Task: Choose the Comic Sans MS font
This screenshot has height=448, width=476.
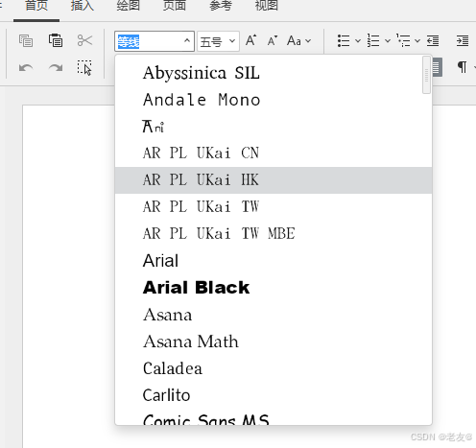Action: (274, 417)
